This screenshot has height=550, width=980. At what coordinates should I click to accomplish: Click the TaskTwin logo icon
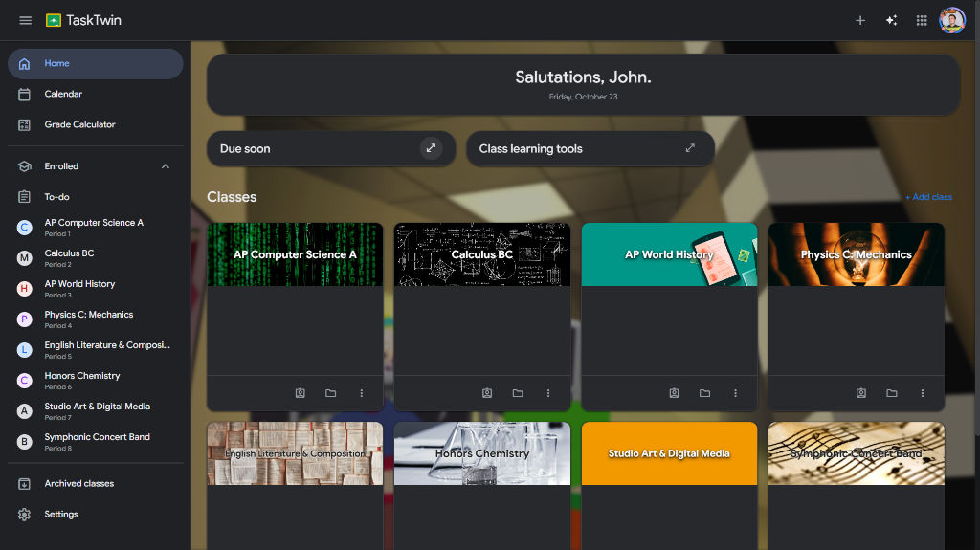coord(54,21)
